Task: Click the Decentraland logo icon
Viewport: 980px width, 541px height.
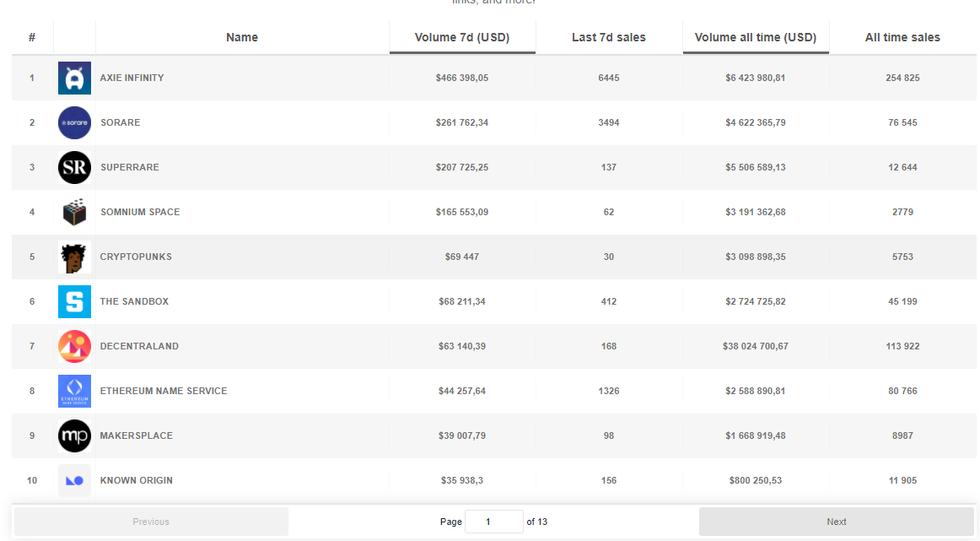Action: (74, 347)
